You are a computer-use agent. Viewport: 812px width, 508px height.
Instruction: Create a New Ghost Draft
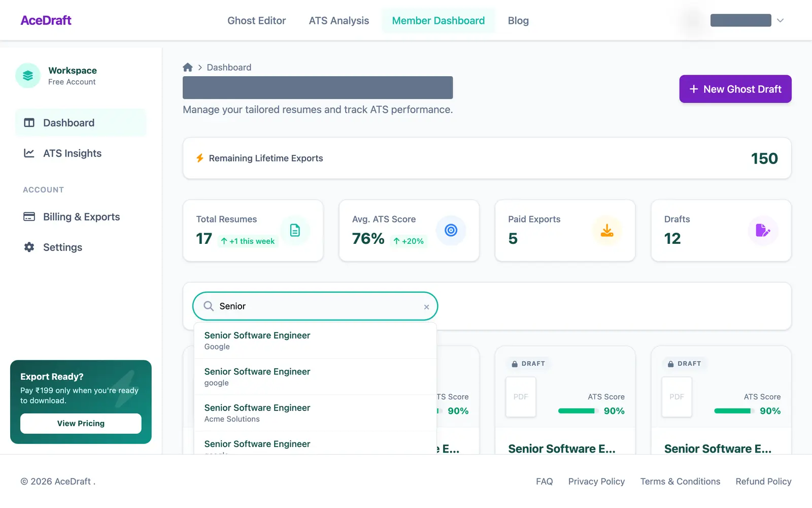tap(735, 89)
